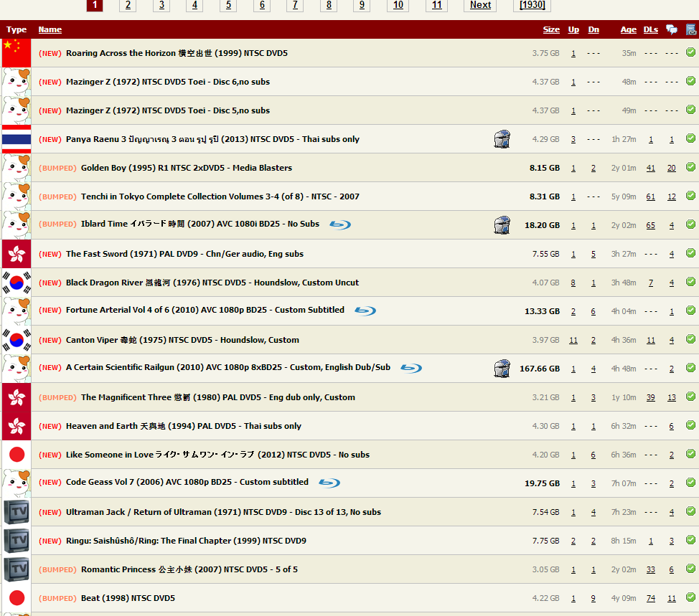The image size is (699, 616).
Task: Click the Blu-ray logo next to Fortune Arterial Vol 4
Action: point(365,311)
